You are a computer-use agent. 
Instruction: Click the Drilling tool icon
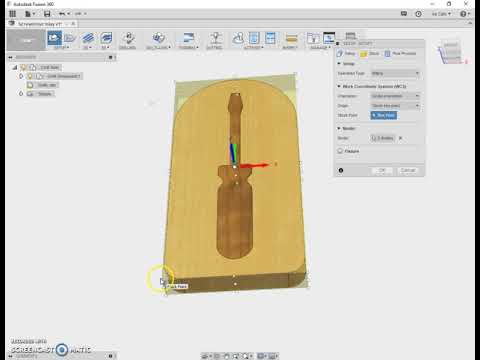click(128, 38)
